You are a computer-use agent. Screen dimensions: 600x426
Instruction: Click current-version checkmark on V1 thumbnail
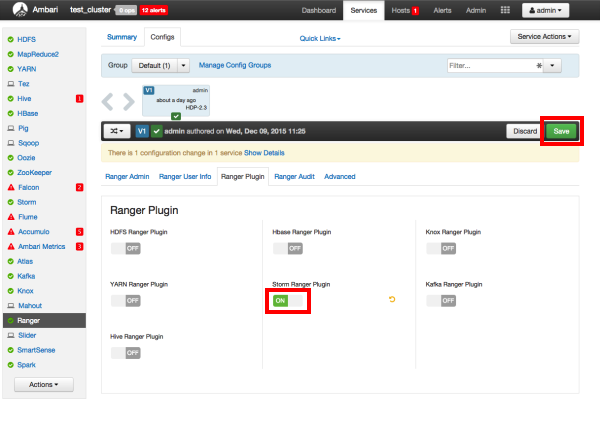(x=176, y=116)
